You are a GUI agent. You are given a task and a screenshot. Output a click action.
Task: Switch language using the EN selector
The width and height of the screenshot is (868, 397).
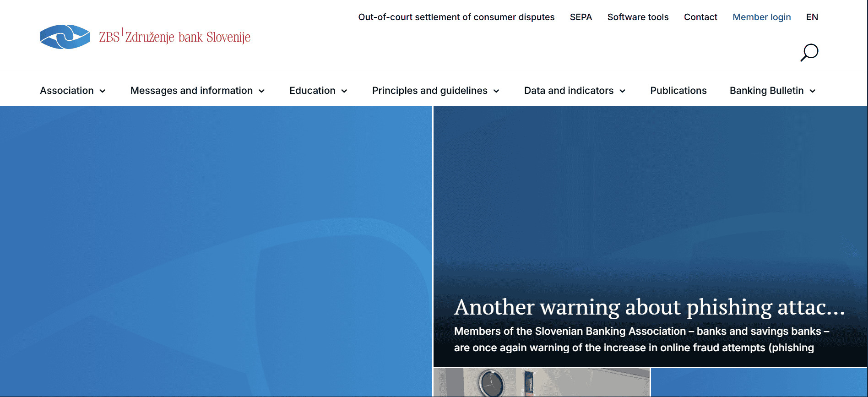pos(812,17)
